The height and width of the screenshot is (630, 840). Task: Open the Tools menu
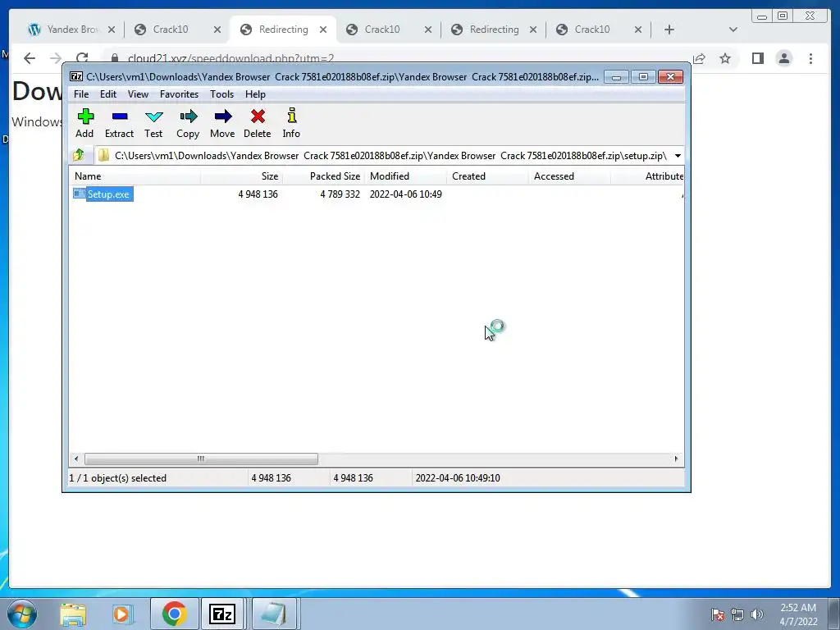click(221, 94)
